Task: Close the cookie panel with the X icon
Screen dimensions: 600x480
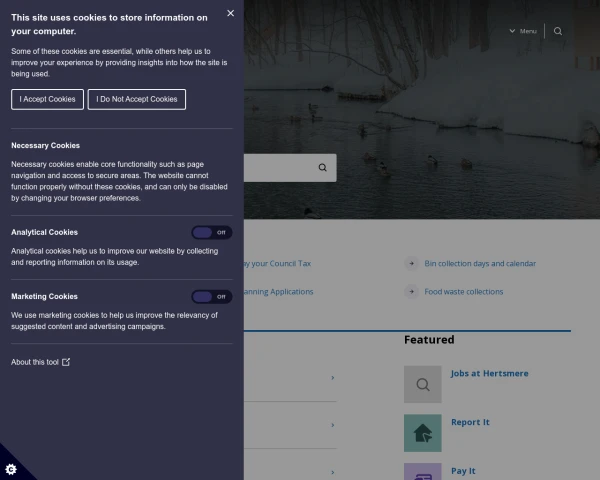Action: pyautogui.click(x=230, y=13)
